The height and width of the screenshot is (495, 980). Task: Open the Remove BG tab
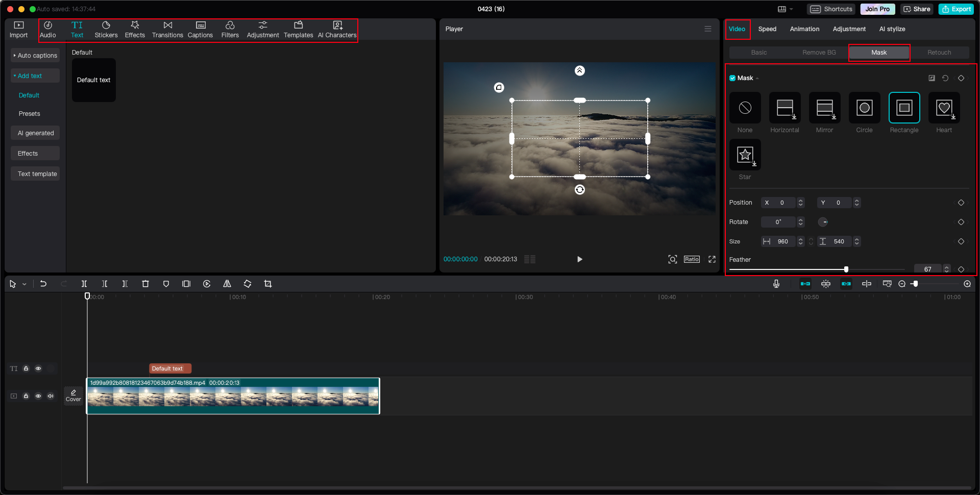coord(818,52)
